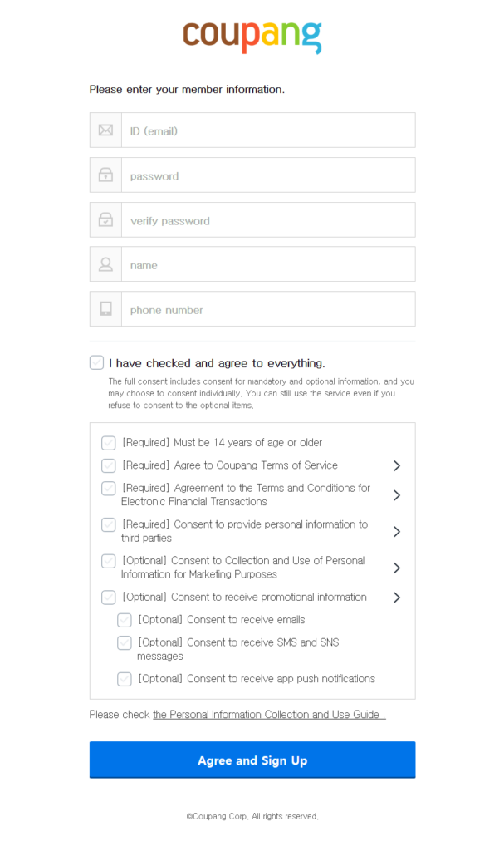The width and height of the screenshot is (504, 851).
Task: Click the checked-lock icon beside verify password
Action: (x=105, y=219)
